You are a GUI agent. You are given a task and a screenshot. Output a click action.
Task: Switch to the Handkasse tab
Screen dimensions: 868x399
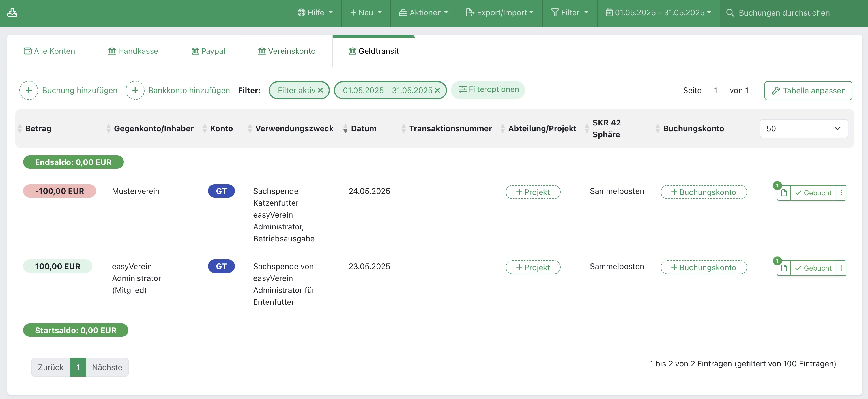133,51
